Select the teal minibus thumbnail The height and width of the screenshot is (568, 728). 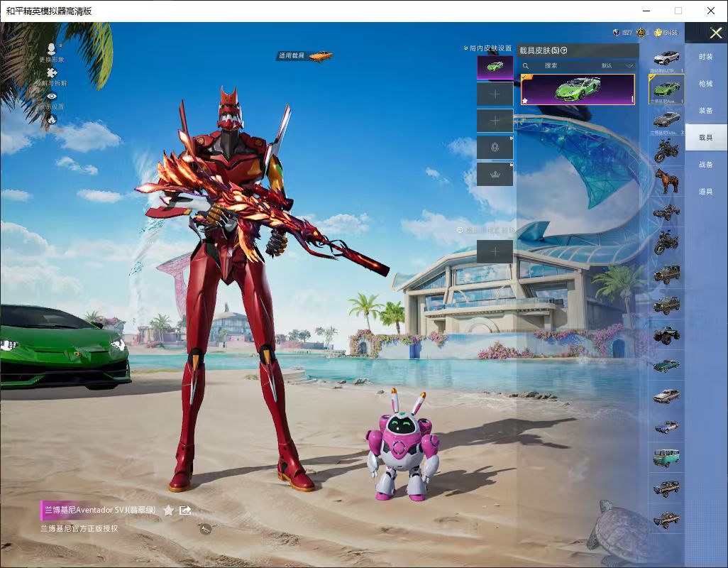[x=667, y=457]
